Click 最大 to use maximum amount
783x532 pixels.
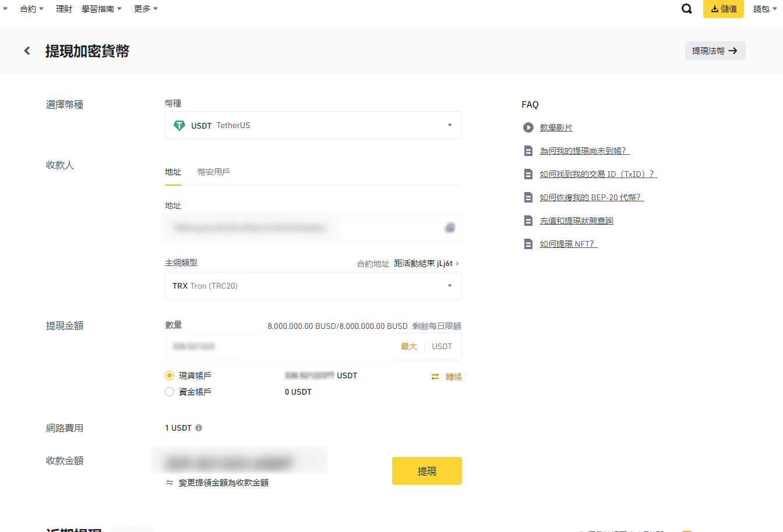pyautogui.click(x=409, y=346)
